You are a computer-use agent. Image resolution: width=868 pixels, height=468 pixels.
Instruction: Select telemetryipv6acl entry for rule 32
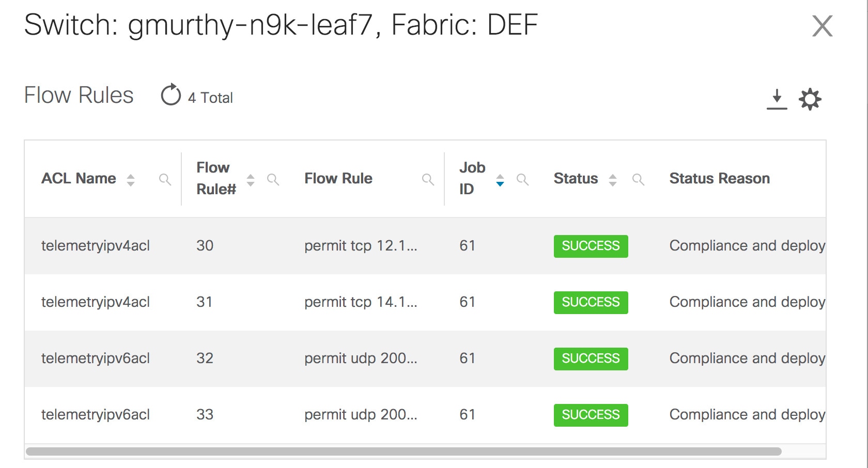point(96,358)
